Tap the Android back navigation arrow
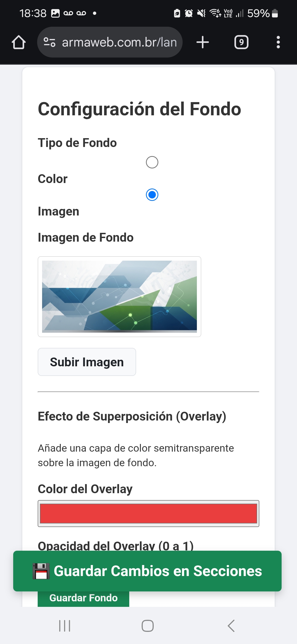Screen dimensions: 297x644 click(231, 626)
